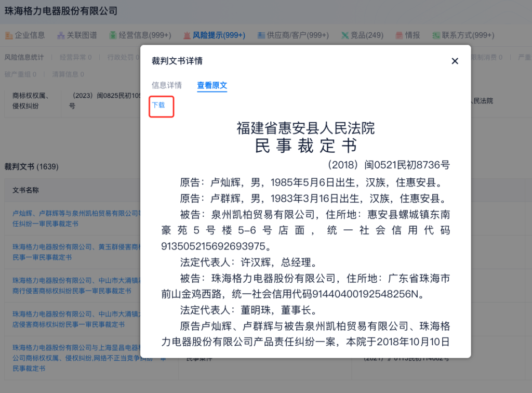Close the 裁判文书详情 dialog

point(455,61)
